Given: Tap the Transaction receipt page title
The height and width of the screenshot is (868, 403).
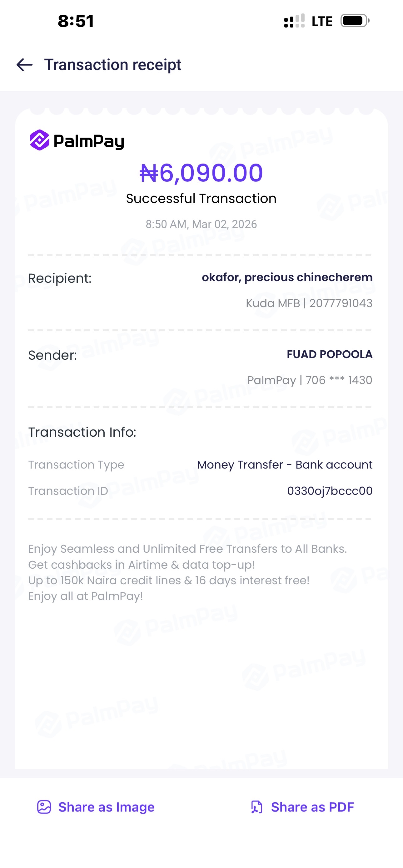Looking at the screenshot, I should click(112, 65).
